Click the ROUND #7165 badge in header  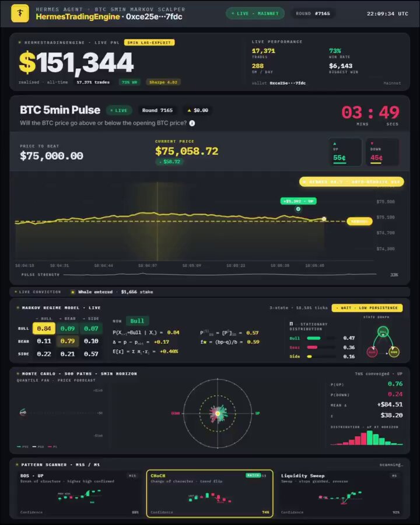313,13
